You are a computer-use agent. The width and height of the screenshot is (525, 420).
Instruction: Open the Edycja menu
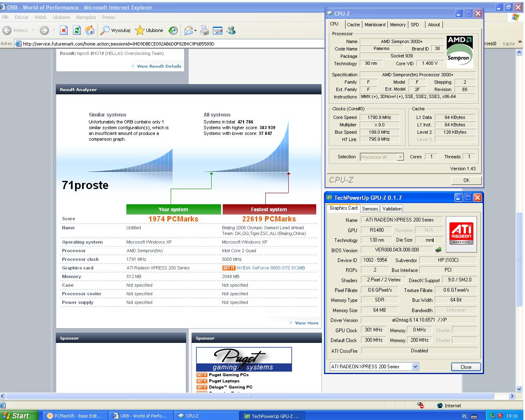(x=21, y=17)
